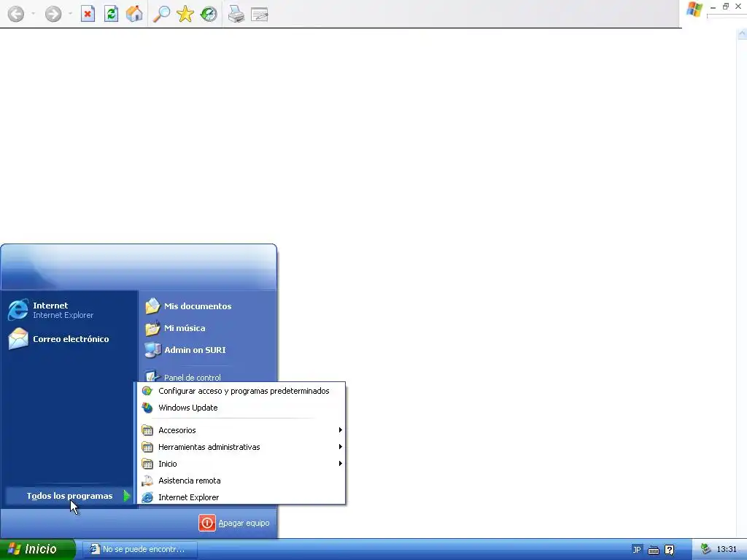Expand Todos los programas
This screenshot has width=747, height=560.
69,496
